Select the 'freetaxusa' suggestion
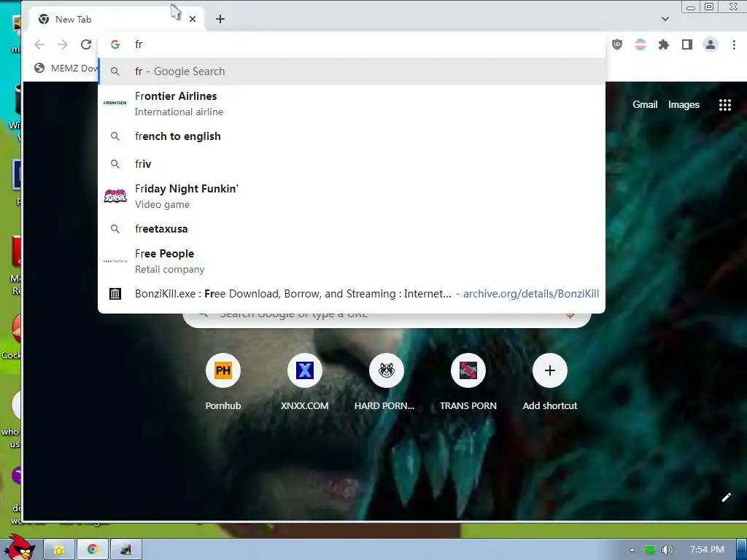This screenshot has width=747, height=560. pos(352,229)
